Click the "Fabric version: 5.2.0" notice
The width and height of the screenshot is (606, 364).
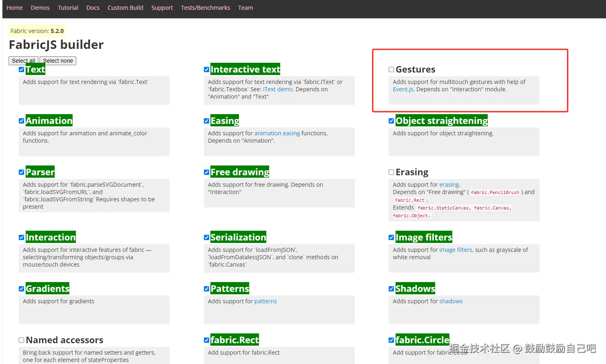(37, 31)
